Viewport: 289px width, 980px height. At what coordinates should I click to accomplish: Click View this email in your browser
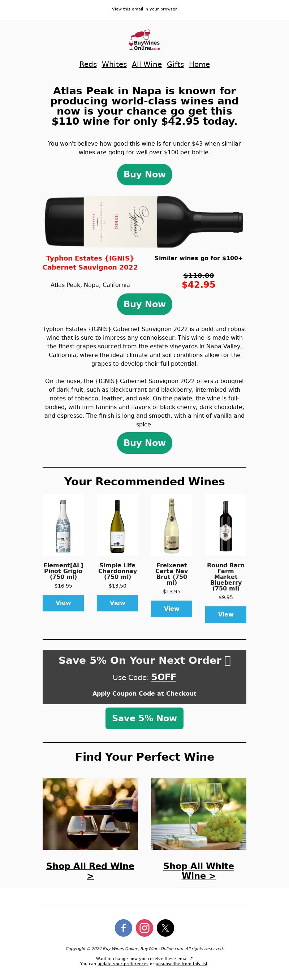point(144,9)
